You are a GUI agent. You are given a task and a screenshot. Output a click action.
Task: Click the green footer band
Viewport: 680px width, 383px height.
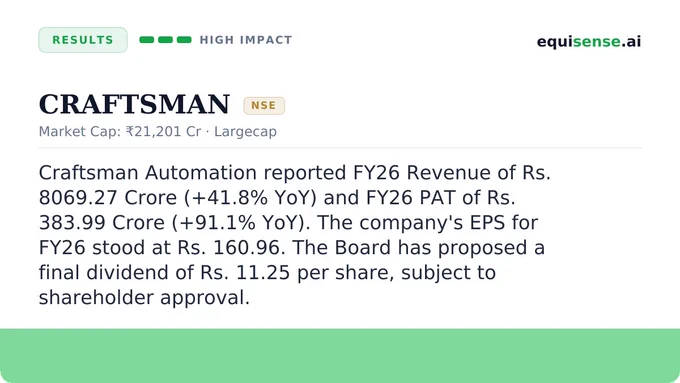(340, 356)
